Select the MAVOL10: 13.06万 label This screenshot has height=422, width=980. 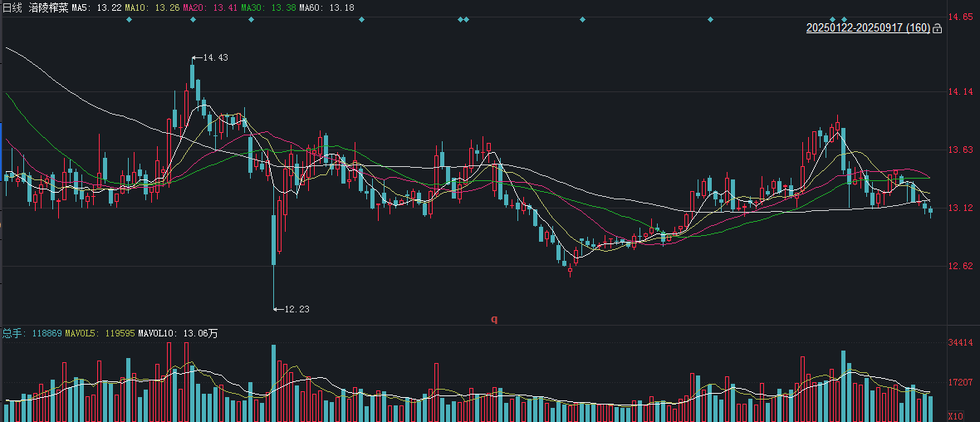tap(178, 334)
